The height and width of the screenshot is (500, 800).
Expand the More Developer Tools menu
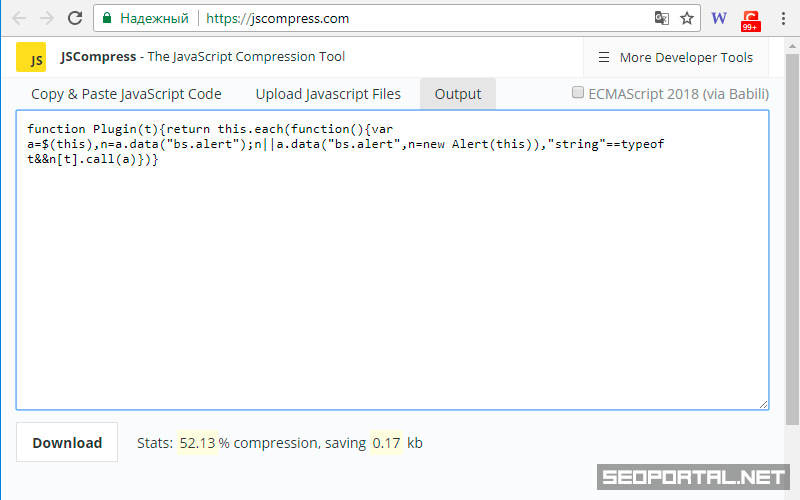(675, 58)
